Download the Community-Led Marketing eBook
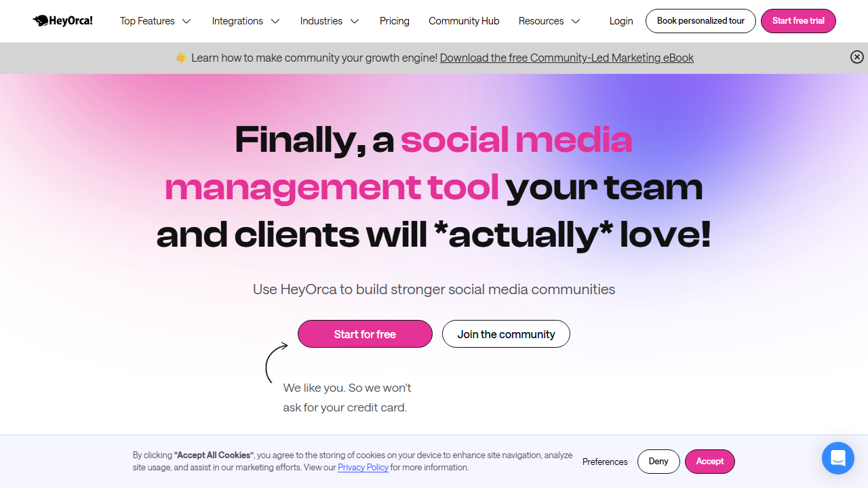Image resolution: width=868 pixels, height=488 pixels. (567, 58)
